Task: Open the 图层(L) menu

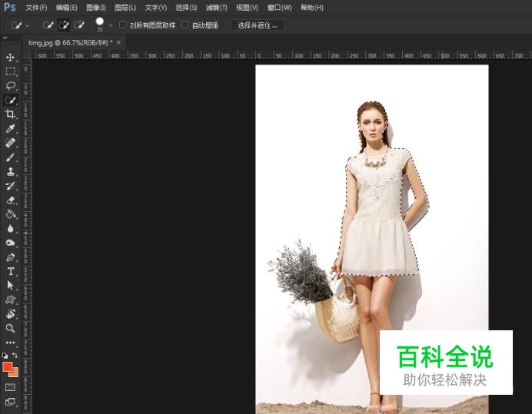Action: [x=125, y=8]
